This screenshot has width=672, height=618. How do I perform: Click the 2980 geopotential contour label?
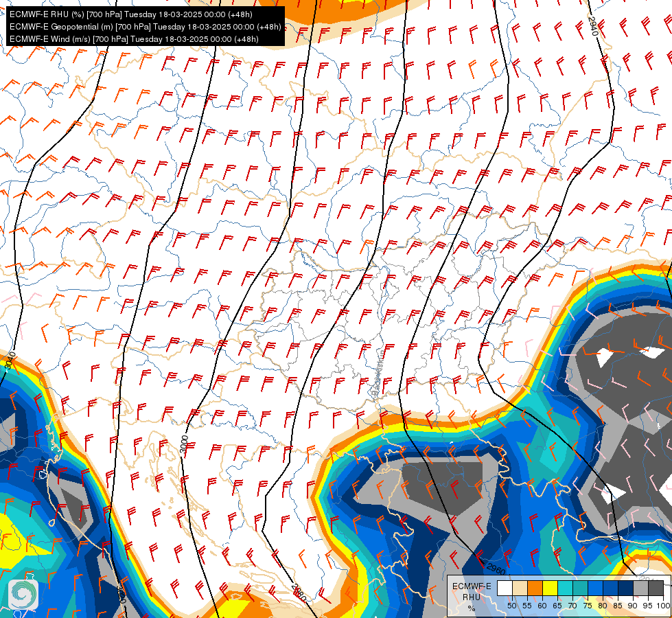coord(299,592)
